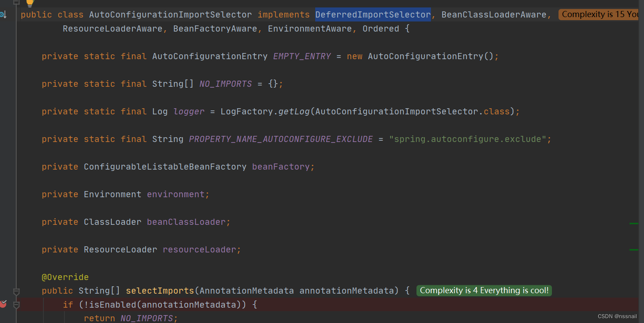Click the beanFactory field name
644x323 pixels.
coord(281,167)
